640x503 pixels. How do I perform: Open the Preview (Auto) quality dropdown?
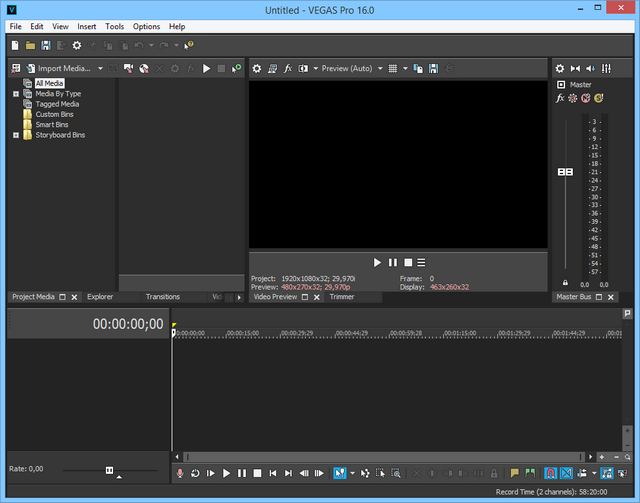[x=346, y=69]
